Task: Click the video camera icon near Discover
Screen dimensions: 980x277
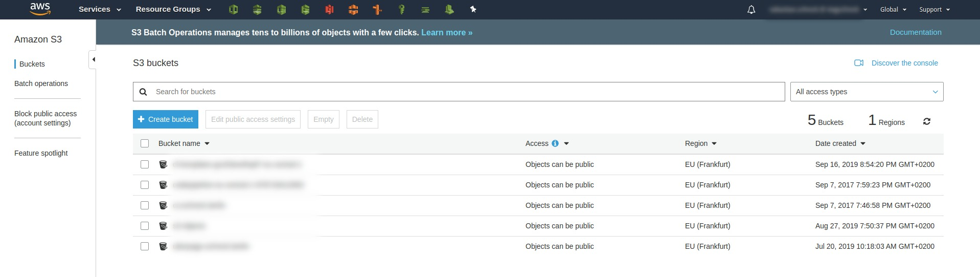Action: 859,63
